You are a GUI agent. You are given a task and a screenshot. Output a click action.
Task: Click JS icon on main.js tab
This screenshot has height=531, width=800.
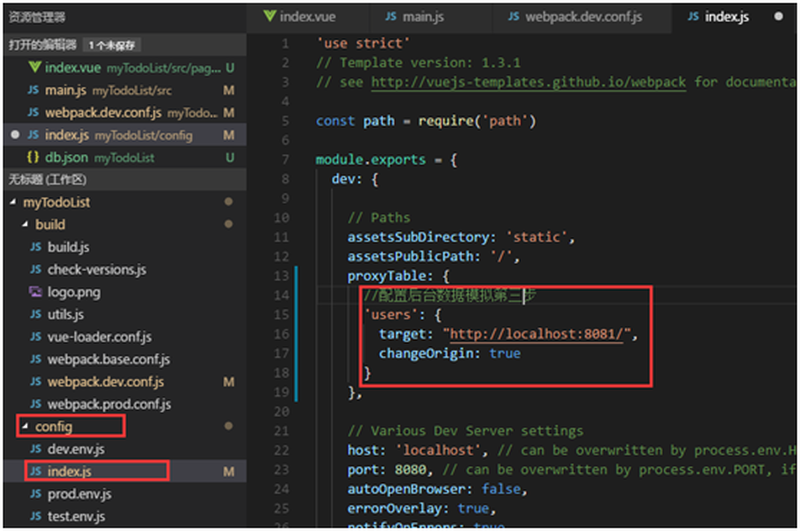[391, 17]
